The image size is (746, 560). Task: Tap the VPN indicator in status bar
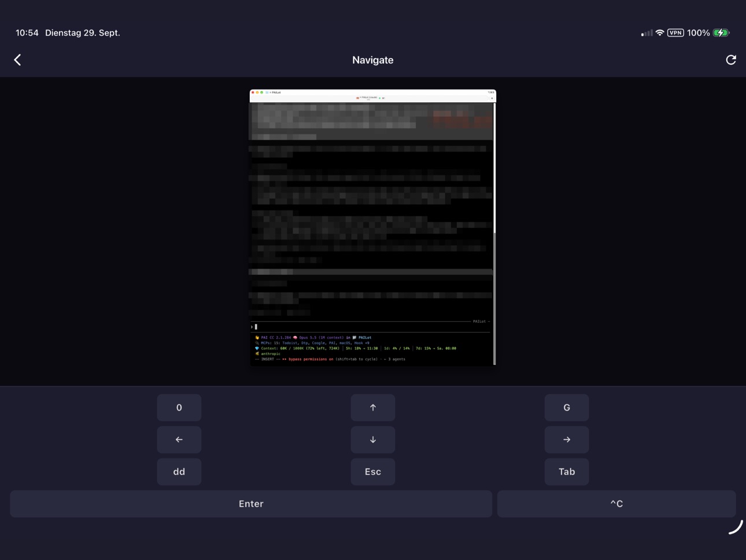(x=675, y=33)
